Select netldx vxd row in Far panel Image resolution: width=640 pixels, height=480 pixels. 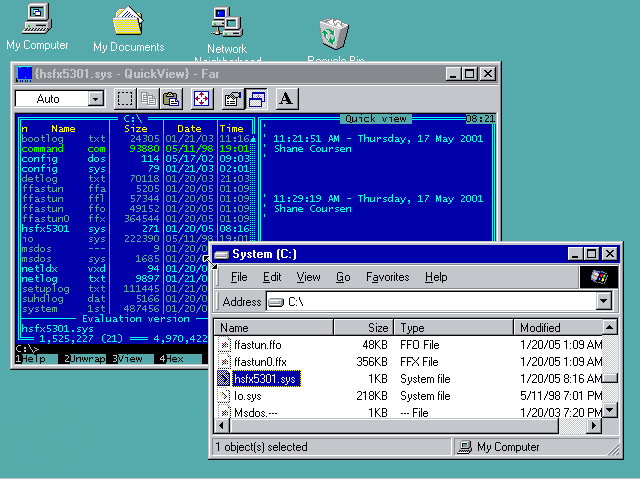coord(114,269)
